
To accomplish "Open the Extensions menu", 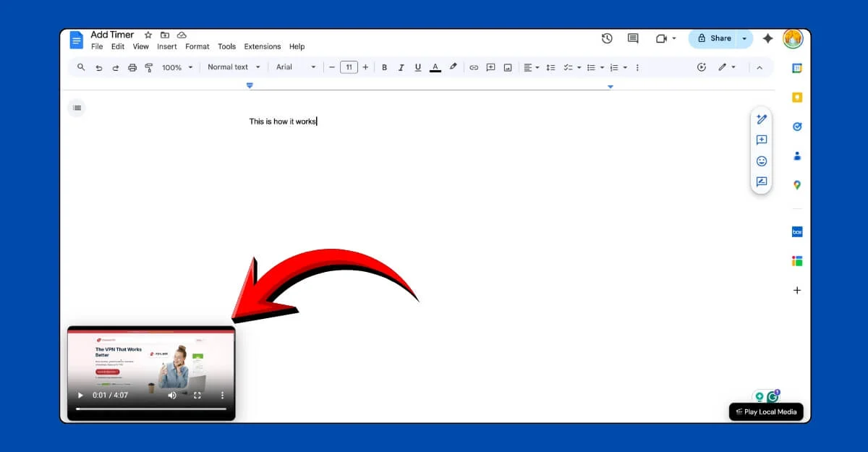I will 262,46.
